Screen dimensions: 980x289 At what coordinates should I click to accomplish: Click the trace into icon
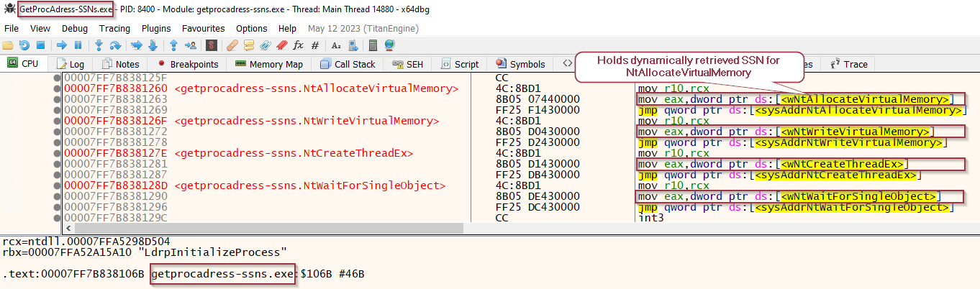137,45
